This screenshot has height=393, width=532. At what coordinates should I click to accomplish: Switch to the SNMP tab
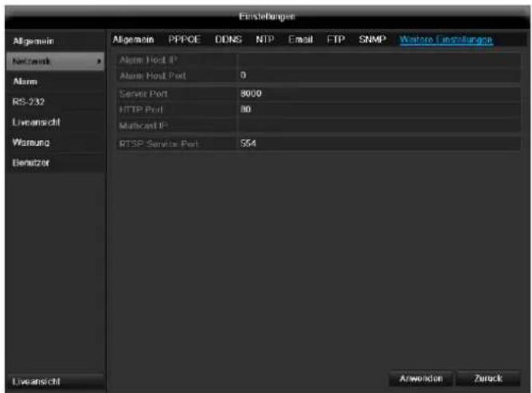(x=373, y=40)
